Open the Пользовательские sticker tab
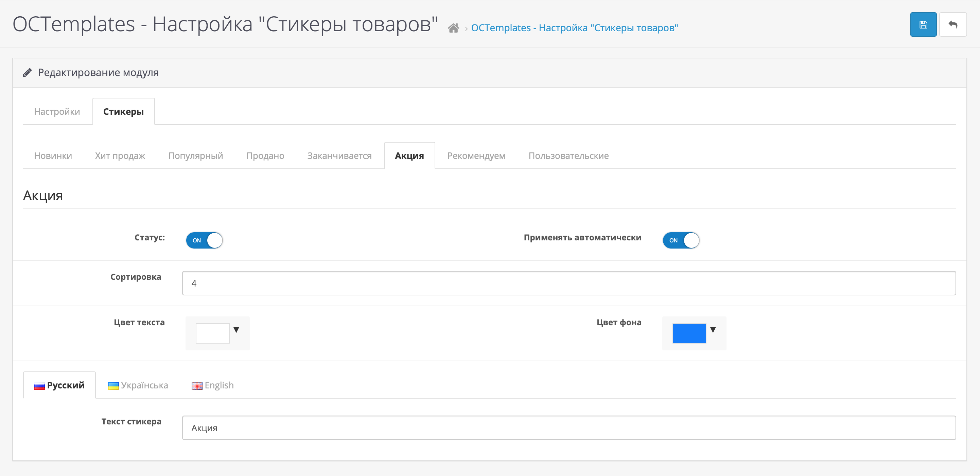 coord(569,155)
